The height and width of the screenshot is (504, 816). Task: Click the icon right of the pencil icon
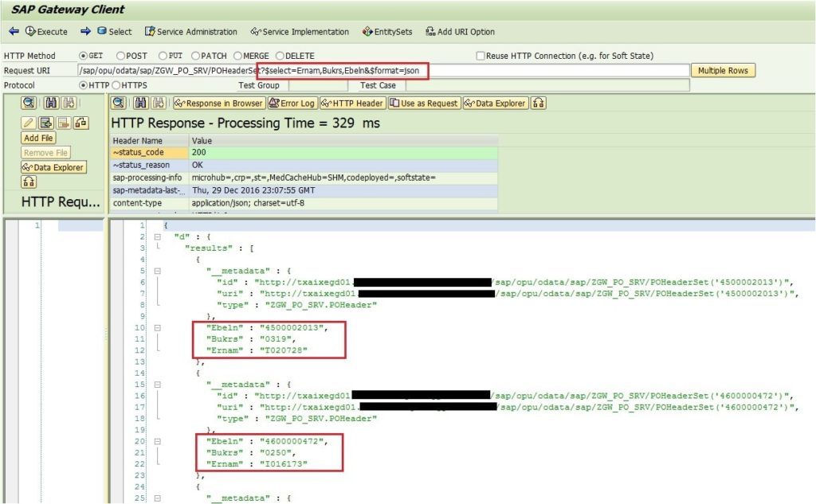(x=46, y=123)
